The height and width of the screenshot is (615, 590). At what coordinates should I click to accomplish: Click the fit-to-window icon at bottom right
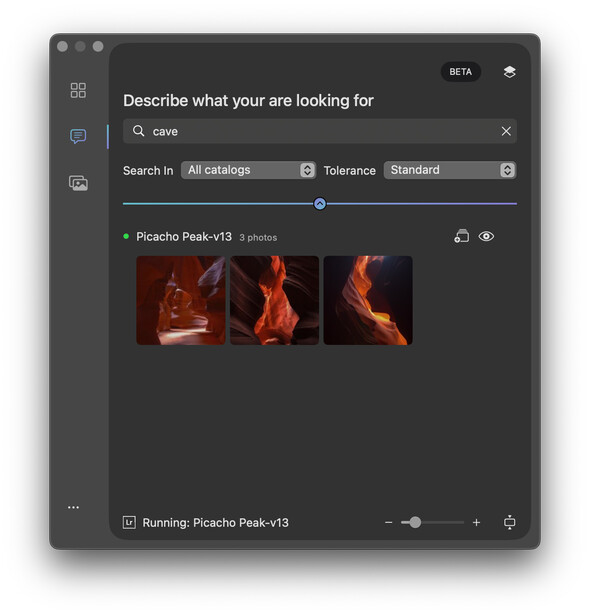510,522
